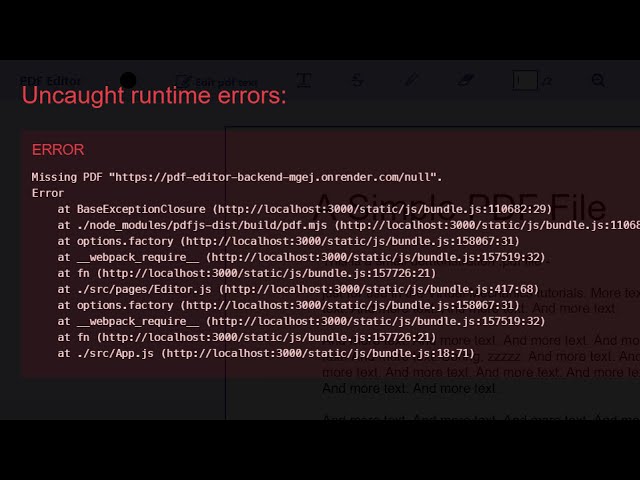
Task: Click the Uncaught runtime errors heading
Action: [154, 96]
